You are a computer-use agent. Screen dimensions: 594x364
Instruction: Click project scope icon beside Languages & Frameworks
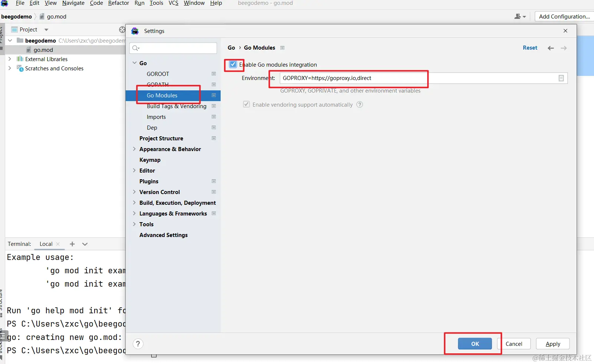pos(214,213)
